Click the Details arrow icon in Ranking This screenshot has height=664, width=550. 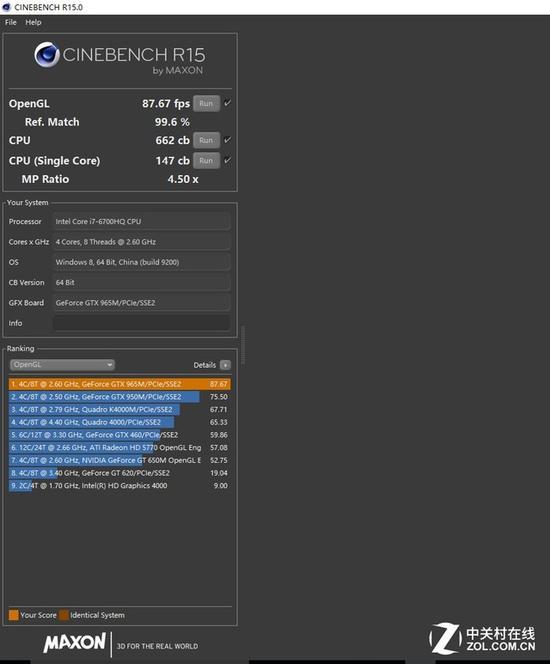[225, 365]
